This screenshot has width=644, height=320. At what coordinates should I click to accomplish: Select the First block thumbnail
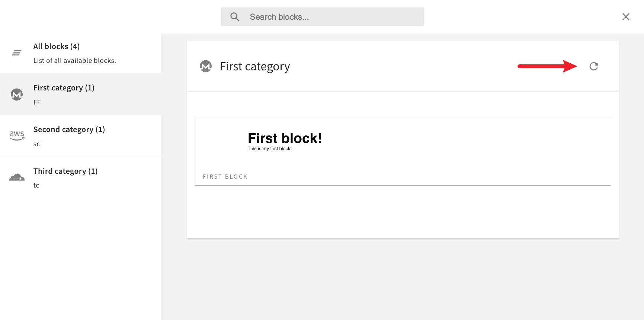[403, 151]
